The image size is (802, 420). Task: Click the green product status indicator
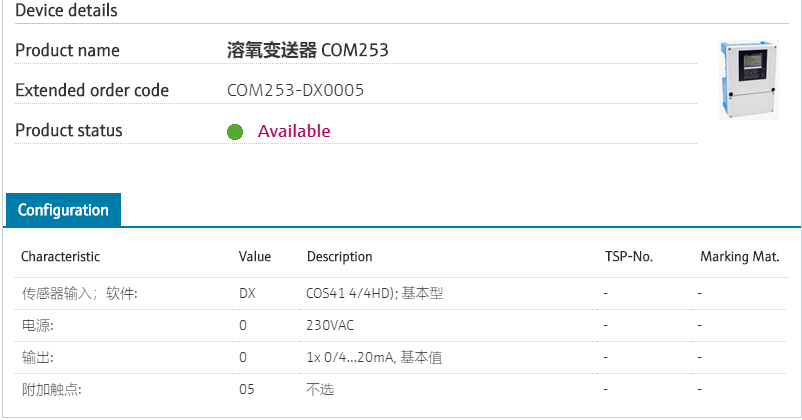(x=235, y=131)
